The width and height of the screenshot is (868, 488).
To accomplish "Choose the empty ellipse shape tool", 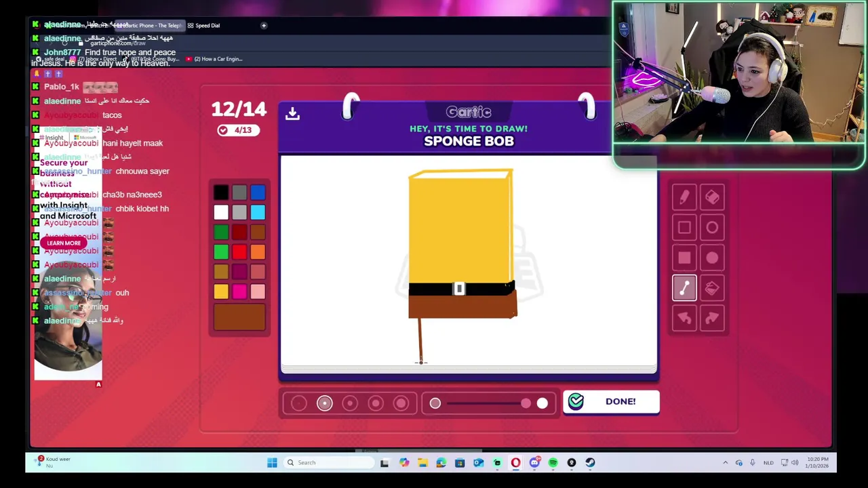I will (x=712, y=228).
